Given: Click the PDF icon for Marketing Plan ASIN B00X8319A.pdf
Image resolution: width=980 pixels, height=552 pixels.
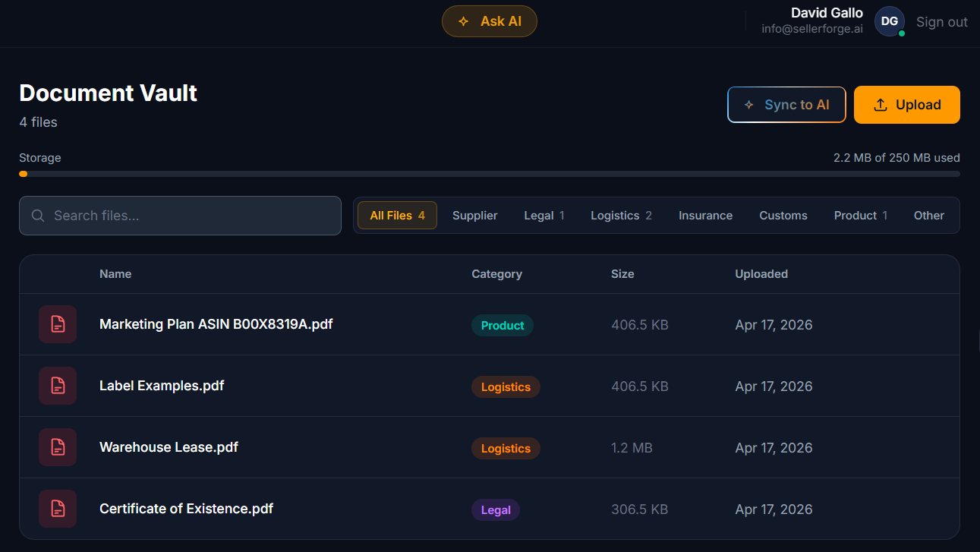Looking at the screenshot, I should click(58, 324).
